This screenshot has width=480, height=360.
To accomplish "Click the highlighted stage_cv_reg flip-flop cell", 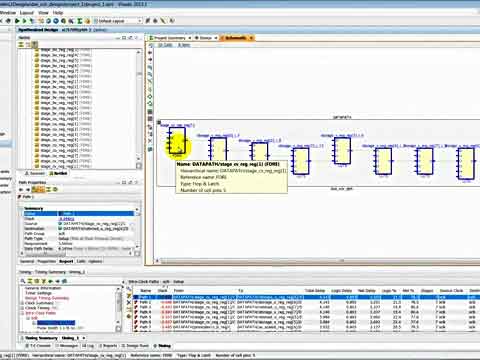I will [177, 140].
